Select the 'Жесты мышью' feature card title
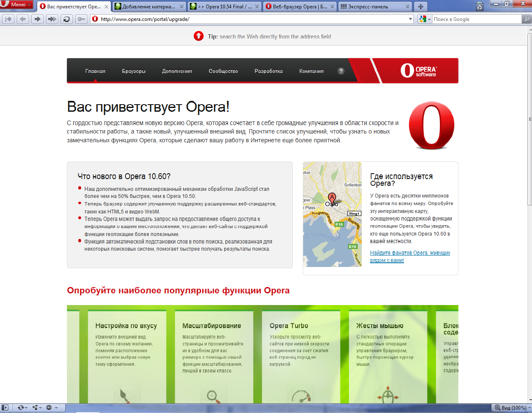The image size is (532, 413). click(x=380, y=326)
